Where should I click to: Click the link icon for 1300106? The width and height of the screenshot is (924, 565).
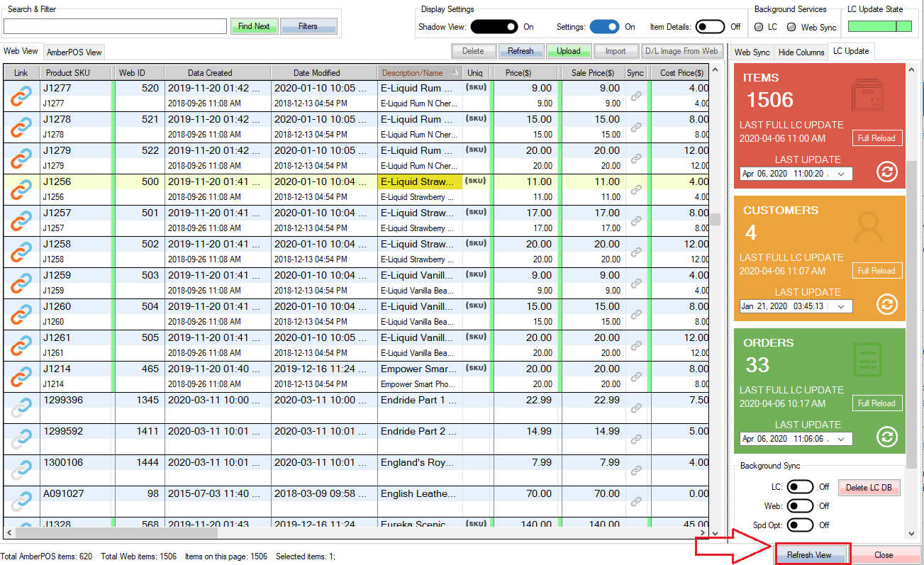[x=21, y=470]
